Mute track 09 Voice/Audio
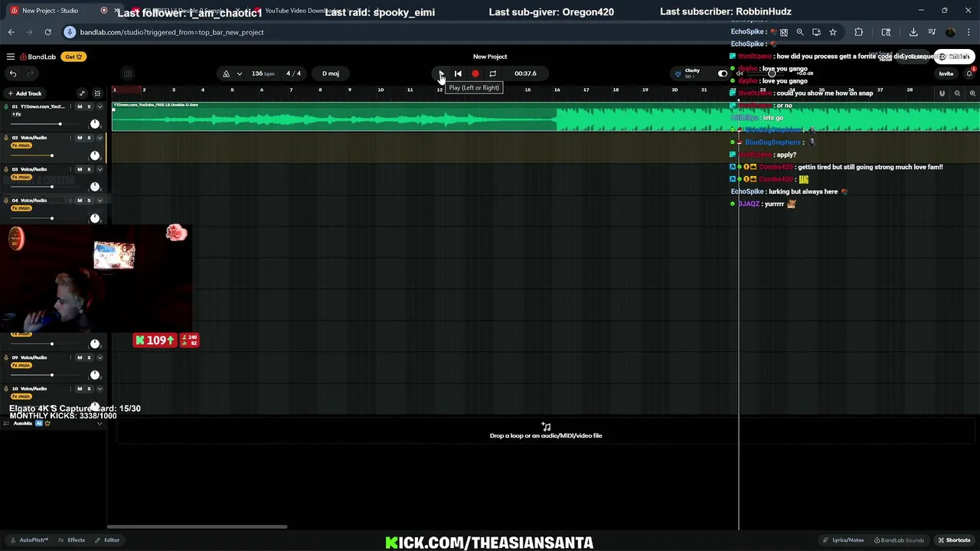The width and height of the screenshot is (980, 551). tap(80, 357)
